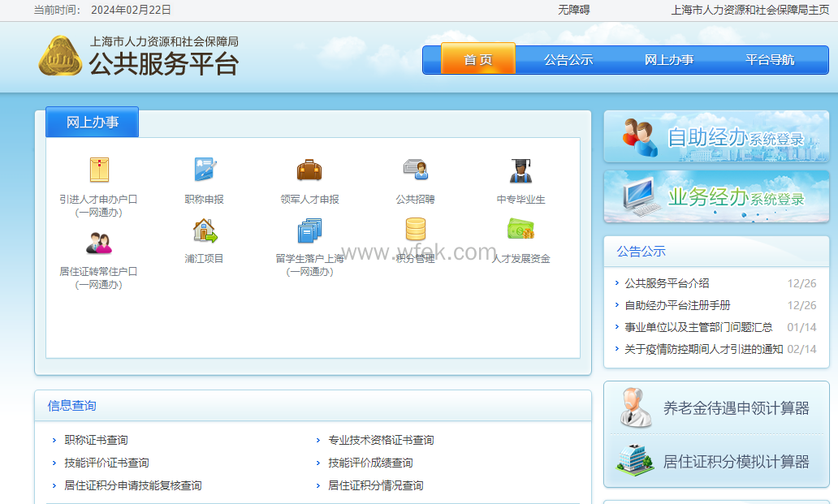Go to 网上办事 in navigation bar
Screen dimensions: 838x504
669,59
